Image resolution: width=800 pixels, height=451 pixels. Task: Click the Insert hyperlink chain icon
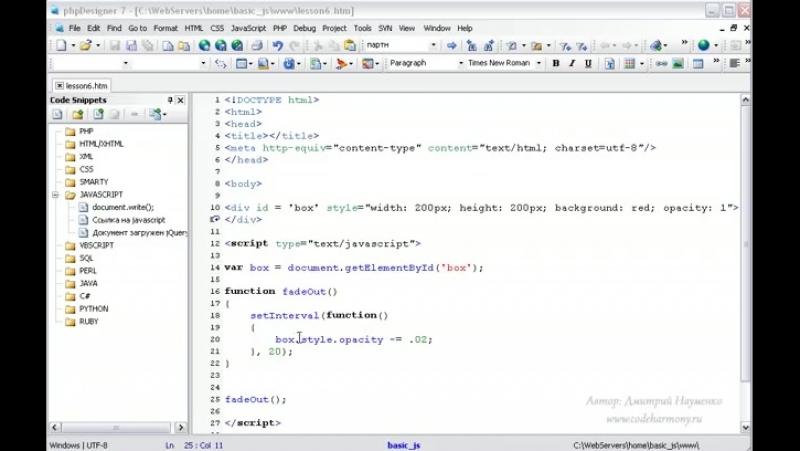(661, 63)
